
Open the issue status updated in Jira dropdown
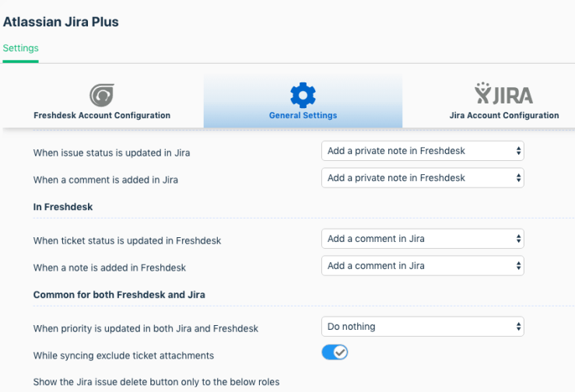click(422, 151)
